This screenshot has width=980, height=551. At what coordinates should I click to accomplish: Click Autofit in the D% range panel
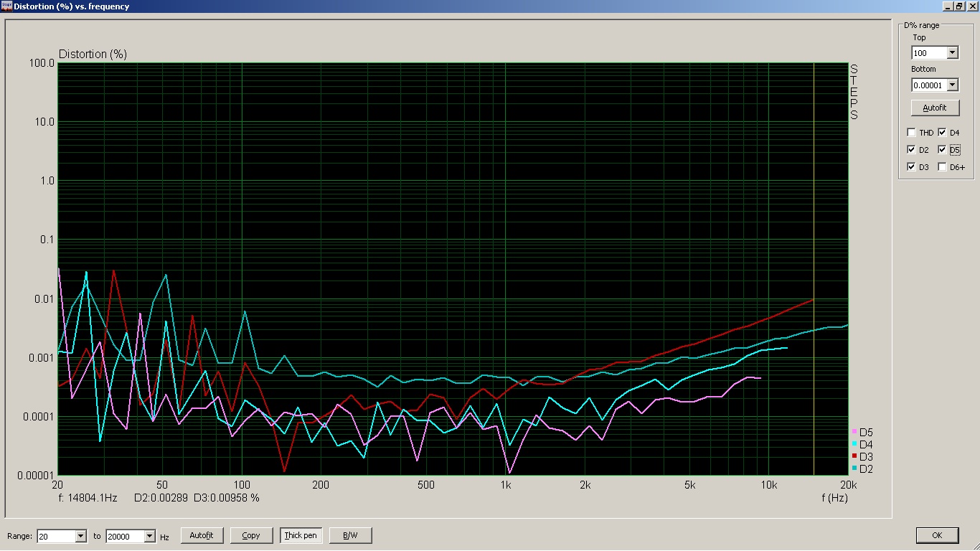[x=935, y=108]
